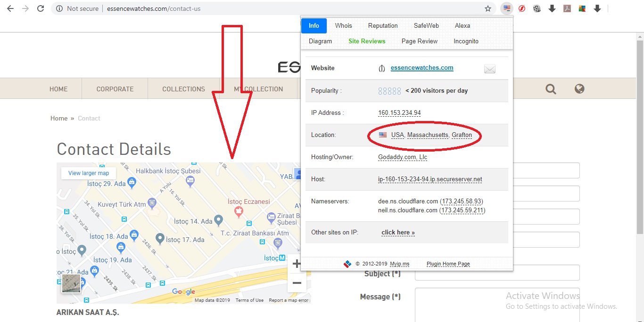Click the Massachusetts location link
Image resolution: width=644 pixels, height=322 pixels.
(x=428, y=135)
